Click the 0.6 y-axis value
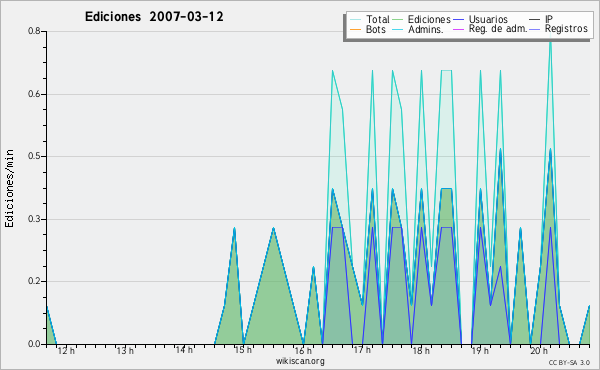600x370 pixels. click(x=34, y=94)
